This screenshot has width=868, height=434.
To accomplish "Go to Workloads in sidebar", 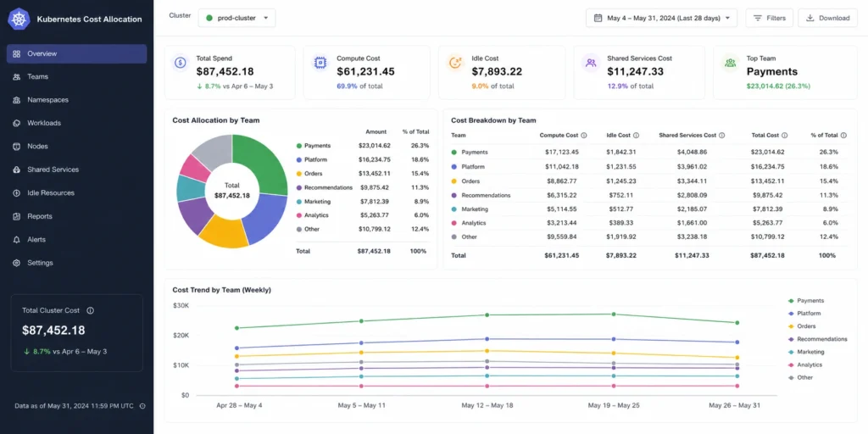I will pos(76,123).
